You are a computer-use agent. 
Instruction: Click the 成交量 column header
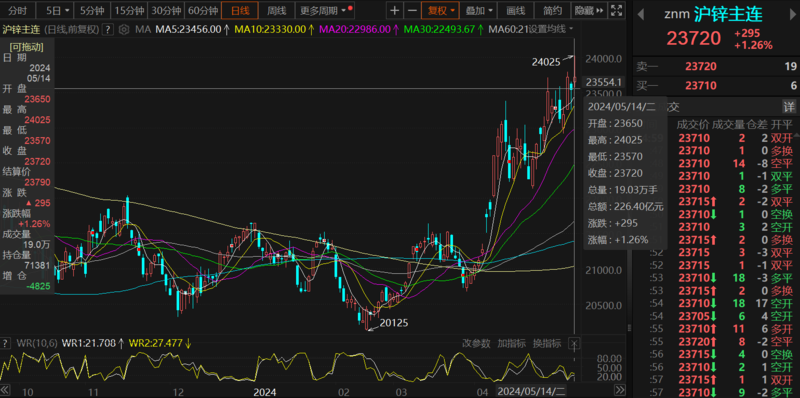pyautogui.click(x=728, y=124)
